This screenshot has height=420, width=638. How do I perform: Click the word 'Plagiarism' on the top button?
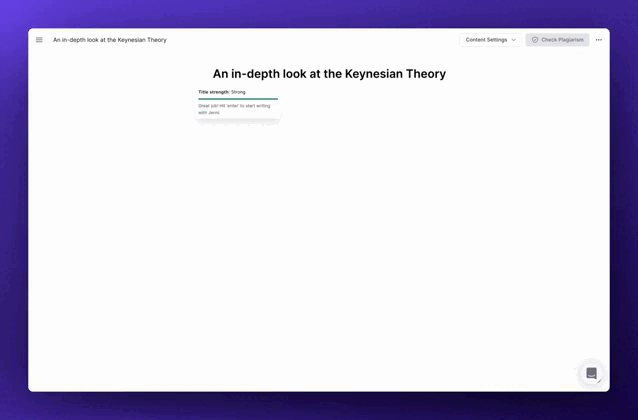click(x=570, y=40)
